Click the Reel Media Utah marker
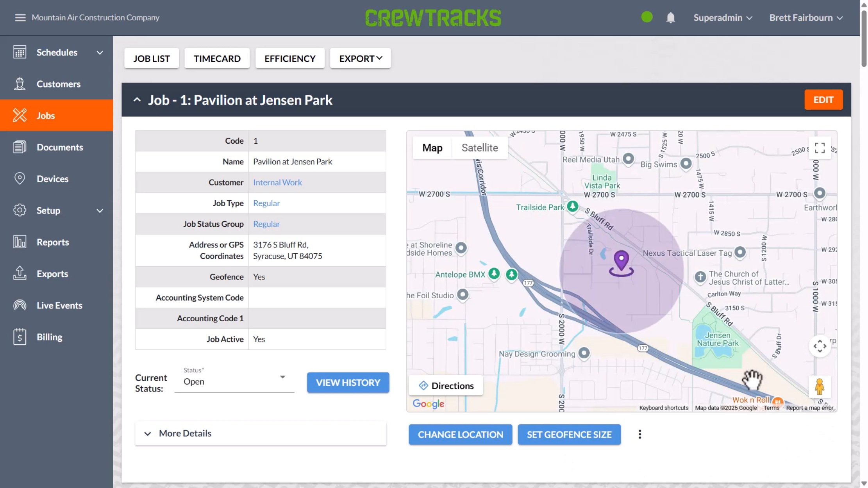 [628, 159]
